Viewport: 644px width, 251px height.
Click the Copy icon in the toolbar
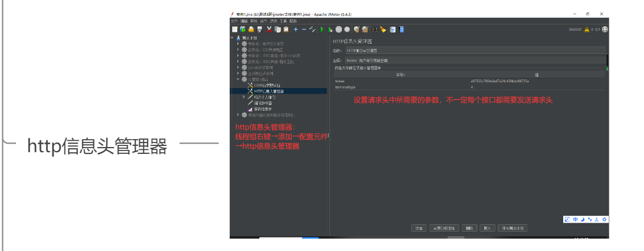(278, 30)
